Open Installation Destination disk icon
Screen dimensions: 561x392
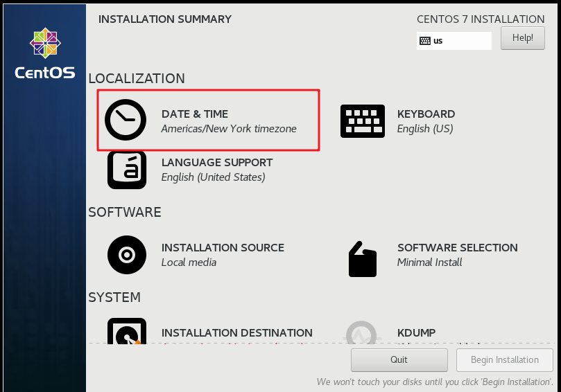coord(127,331)
